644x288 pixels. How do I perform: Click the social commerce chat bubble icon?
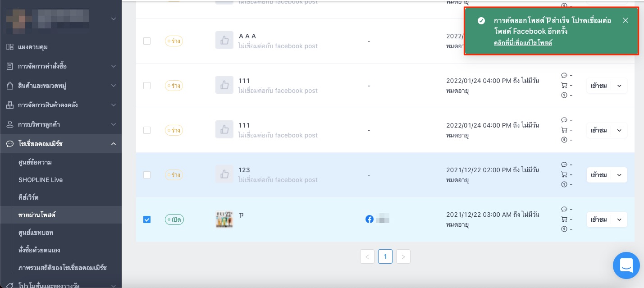(9, 144)
